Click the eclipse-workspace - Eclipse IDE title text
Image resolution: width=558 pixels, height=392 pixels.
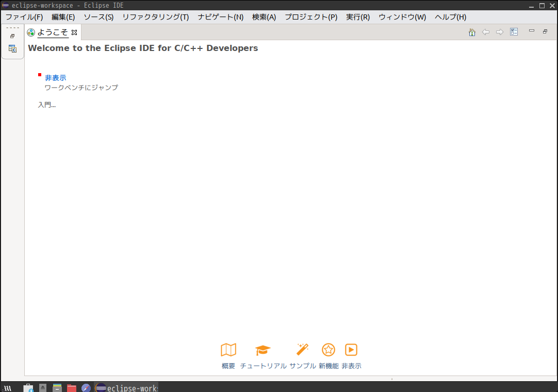coord(68,5)
